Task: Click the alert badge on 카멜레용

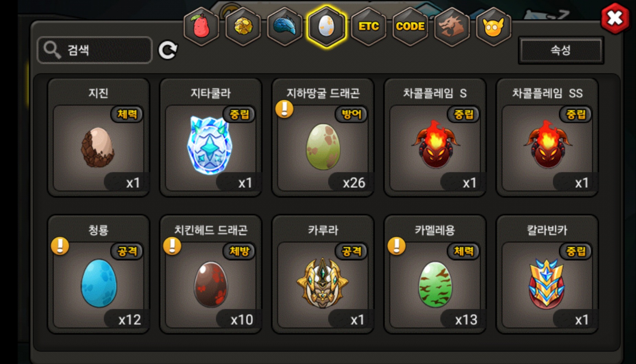Action: coord(397,246)
